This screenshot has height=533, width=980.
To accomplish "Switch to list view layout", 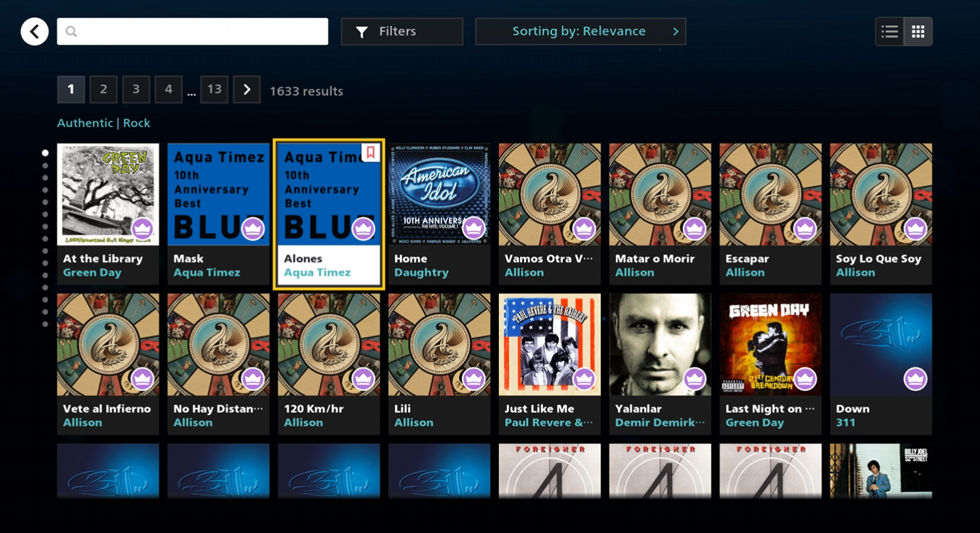I will coord(889,31).
